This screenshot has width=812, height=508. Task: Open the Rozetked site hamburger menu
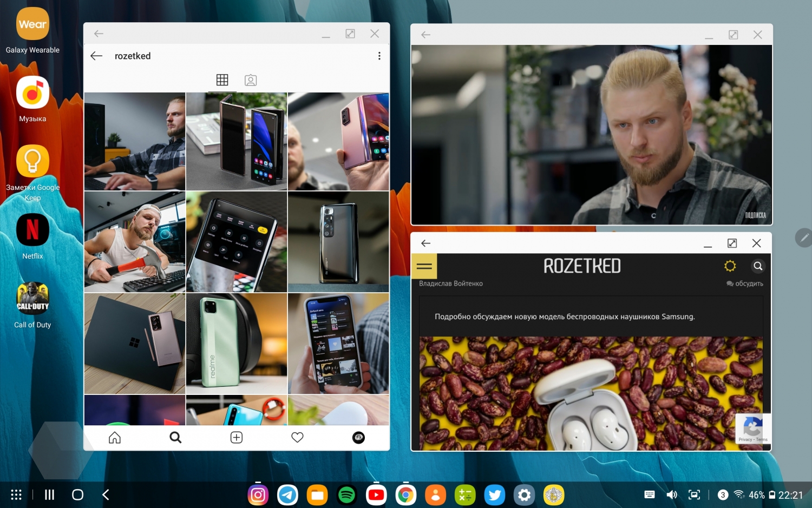(x=424, y=266)
